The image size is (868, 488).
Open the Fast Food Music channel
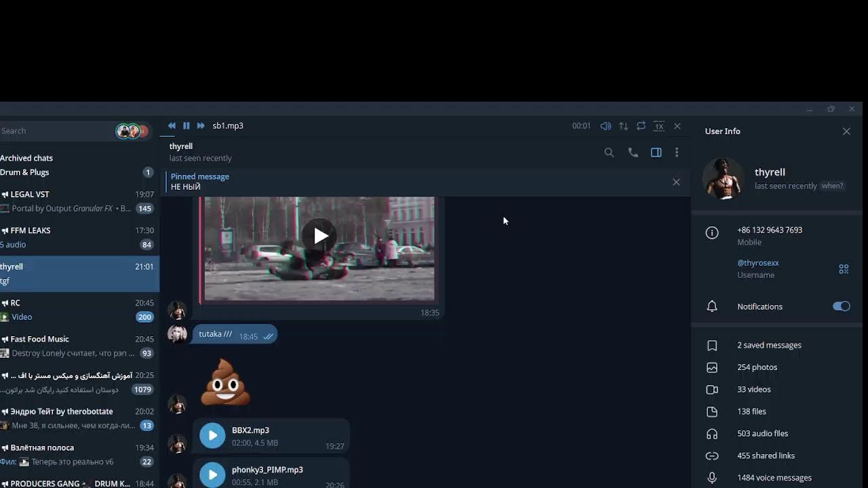(x=79, y=346)
